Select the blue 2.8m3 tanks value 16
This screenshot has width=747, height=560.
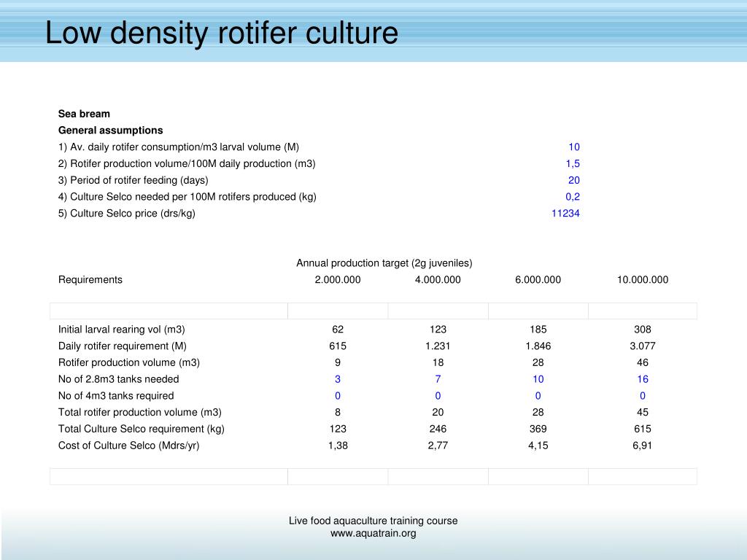click(643, 379)
